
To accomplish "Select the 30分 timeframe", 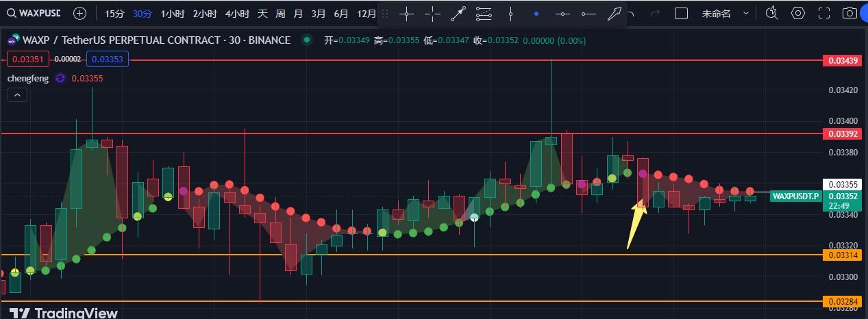I will 142,13.
